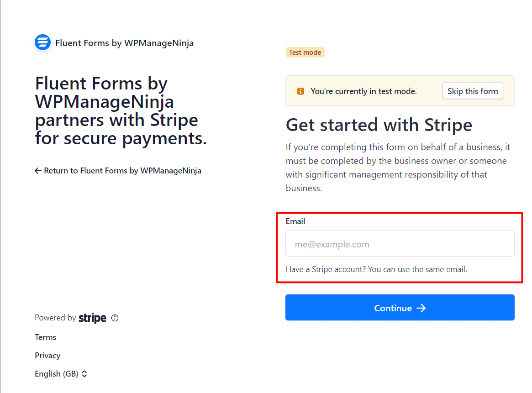The image size is (532, 393).
Task: Click the Stripe logo in the footer
Action: click(x=92, y=318)
